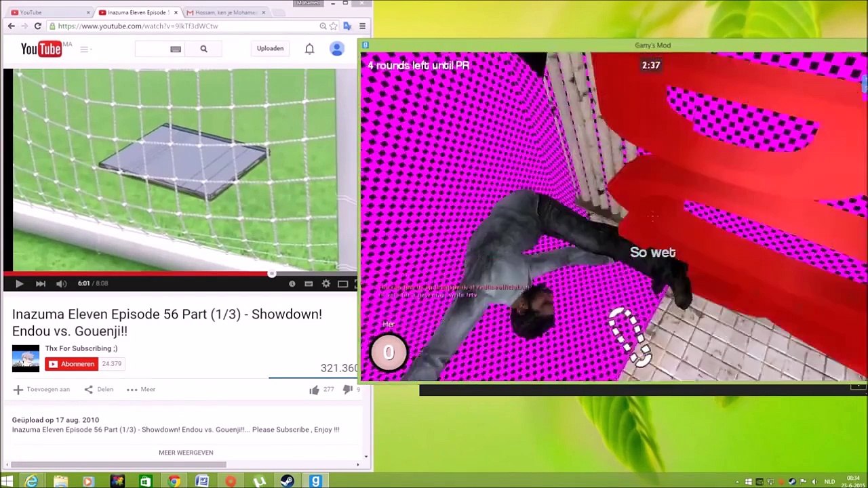Click Toevoegen aan
Viewport: 868px width, 488px height.
point(41,390)
